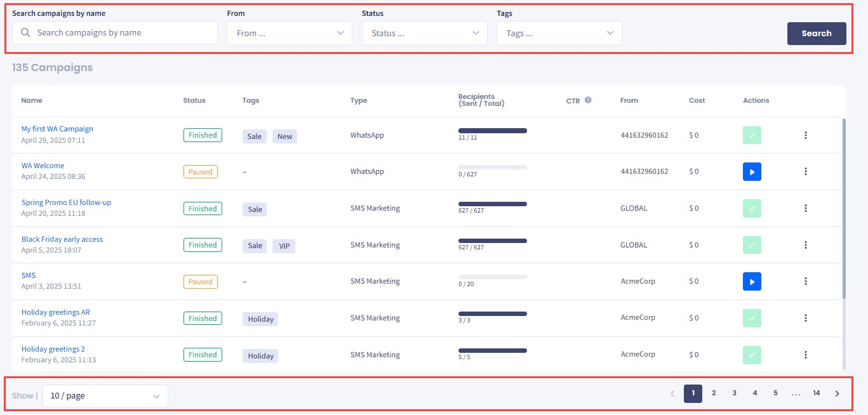Click the VIP tag on Black Friday early access
868x415 pixels.
click(x=284, y=246)
